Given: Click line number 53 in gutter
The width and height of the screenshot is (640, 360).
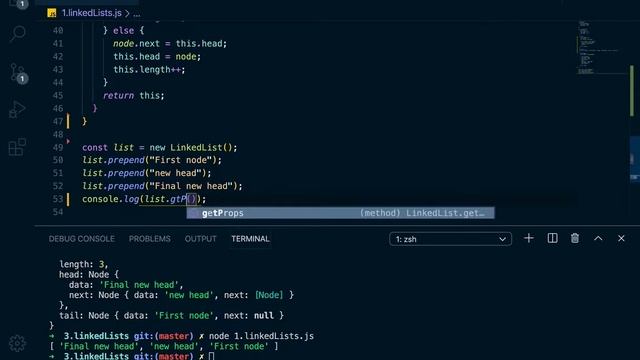Looking at the screenshot, I should tap(58, 199).
